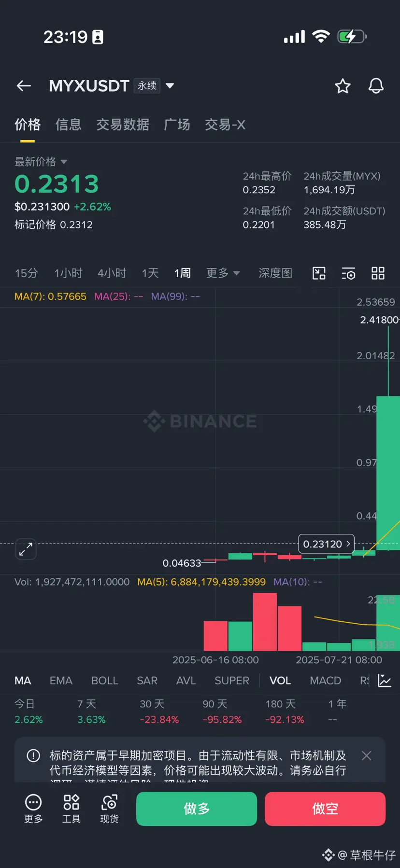Toggle the VOL sub-indicator
This screenshot has width=400, height=868.
click(x=280, y=681)
